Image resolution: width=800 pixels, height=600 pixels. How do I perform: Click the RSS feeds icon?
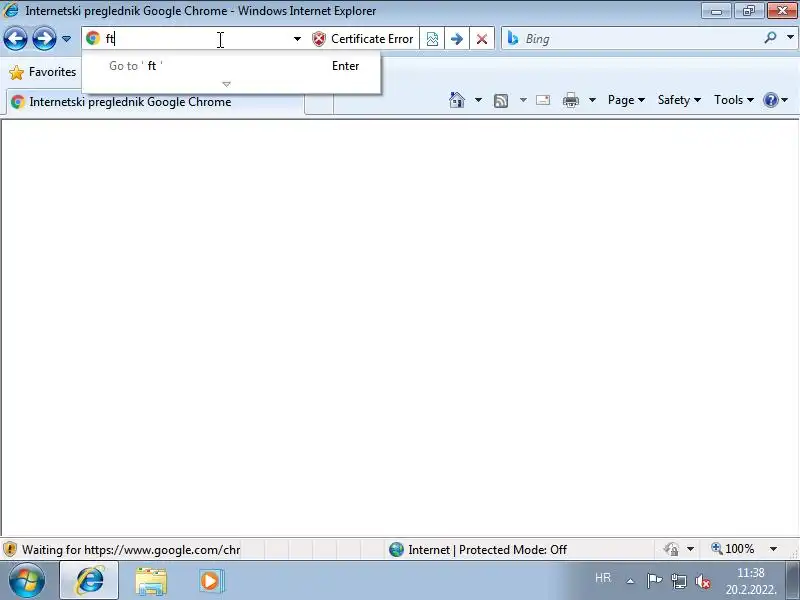pos(501,101)
